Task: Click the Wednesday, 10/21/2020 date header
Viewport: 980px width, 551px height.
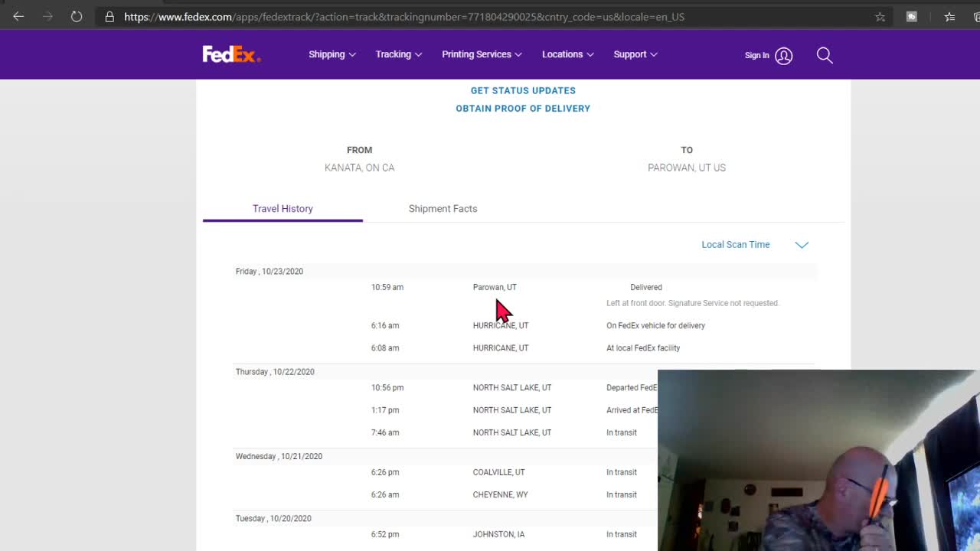Action: (x=279, y=457)
